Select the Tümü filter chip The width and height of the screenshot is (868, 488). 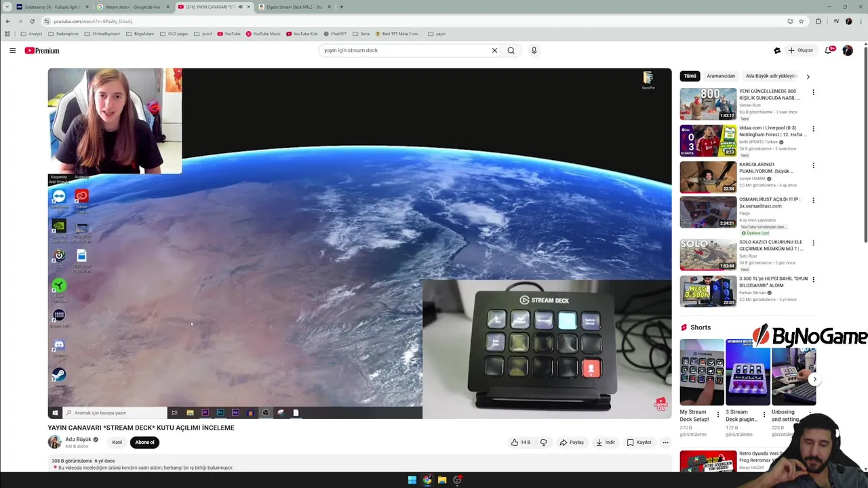pos(690,76)
